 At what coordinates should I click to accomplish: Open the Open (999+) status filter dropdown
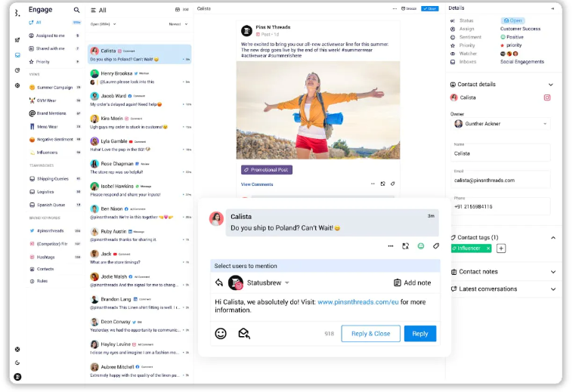click(x=103, y=24)
